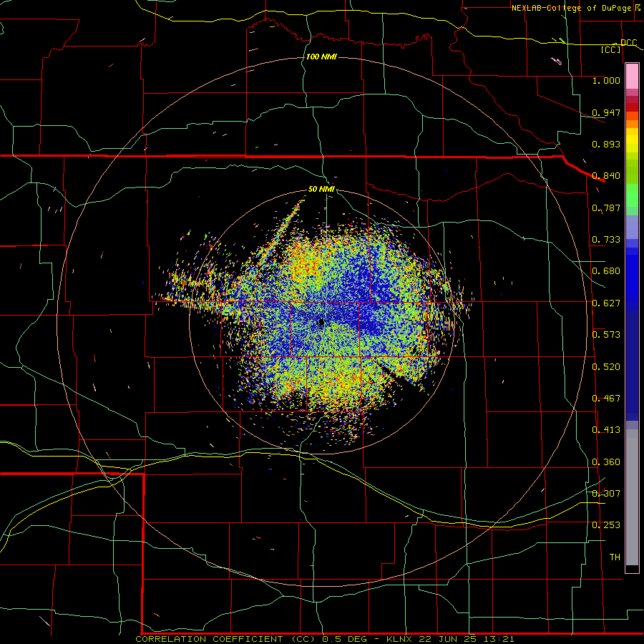644x644 pixels.
Task: Click the "50 NMI" range ring label
Action: (x=321, y=189)
